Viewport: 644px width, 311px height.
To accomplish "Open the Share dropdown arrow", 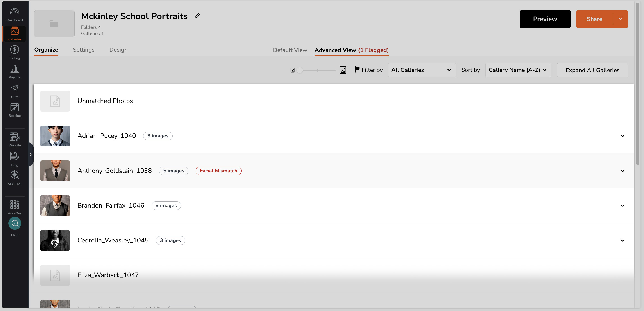I will 621,19.
